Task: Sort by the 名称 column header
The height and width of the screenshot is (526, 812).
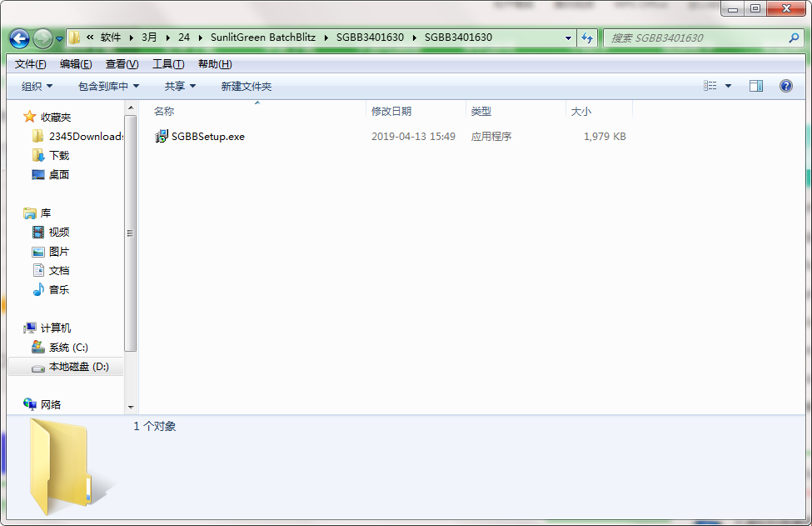Action: pyautogui.click(x=164, y=112)
